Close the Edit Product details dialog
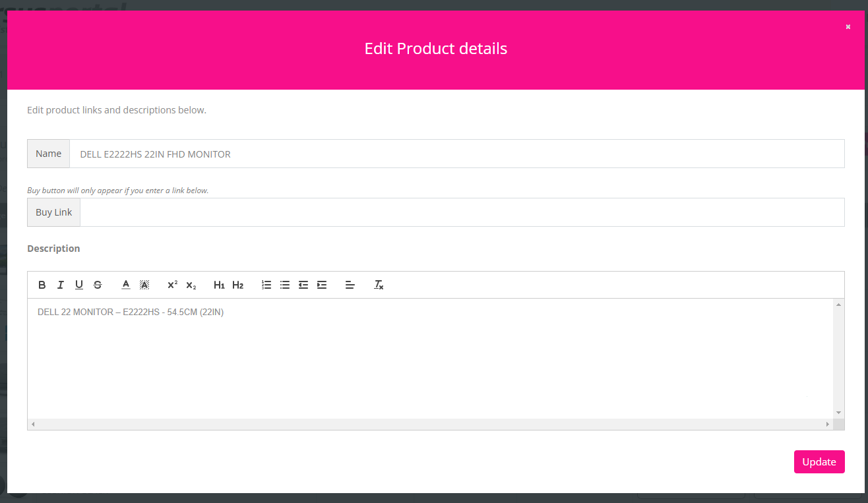 point(848,27)
